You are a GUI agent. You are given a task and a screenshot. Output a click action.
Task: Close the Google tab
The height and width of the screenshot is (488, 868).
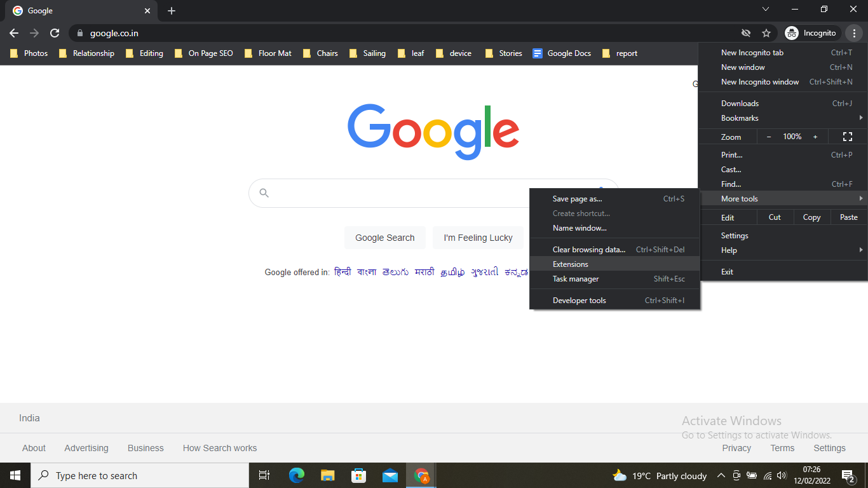(147, 11)
